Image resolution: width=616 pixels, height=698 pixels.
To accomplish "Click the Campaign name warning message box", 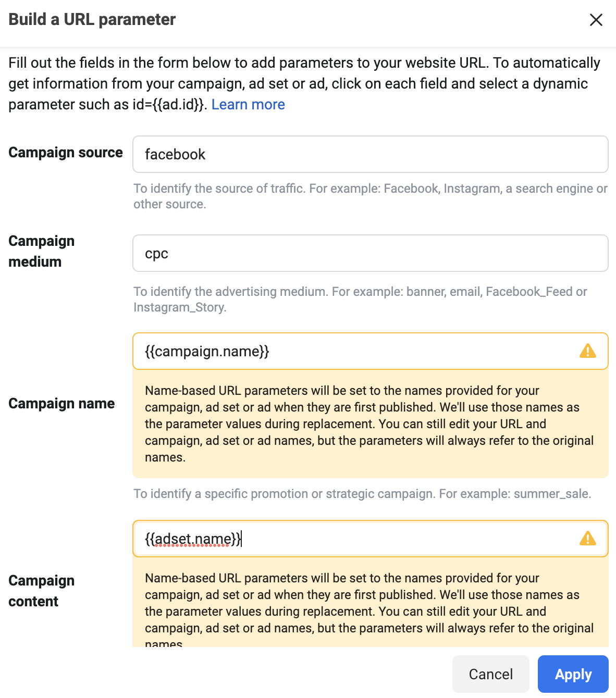I will pos(371,423).
